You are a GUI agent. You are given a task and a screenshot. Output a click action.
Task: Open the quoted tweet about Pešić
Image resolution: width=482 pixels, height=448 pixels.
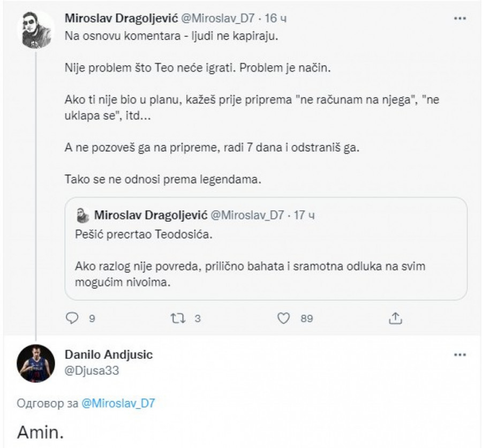pos(265,257)
